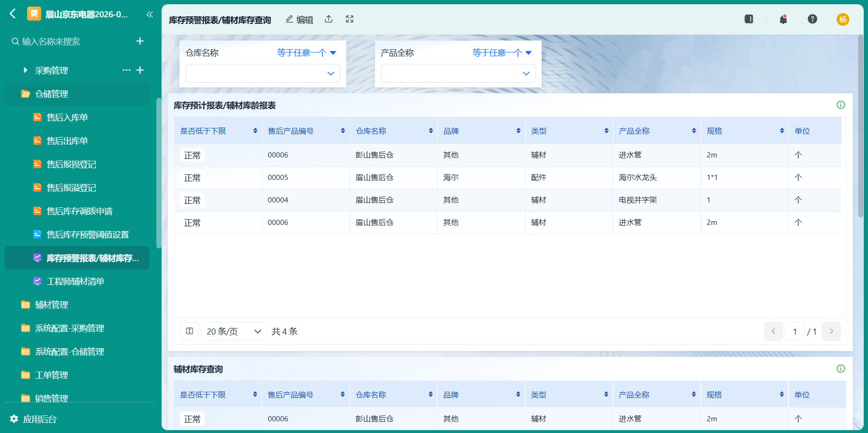Open 产品全称 condition dropdown 等于任意一个
The height and width of the screenshot is (433, 868).
click(502, 53)
